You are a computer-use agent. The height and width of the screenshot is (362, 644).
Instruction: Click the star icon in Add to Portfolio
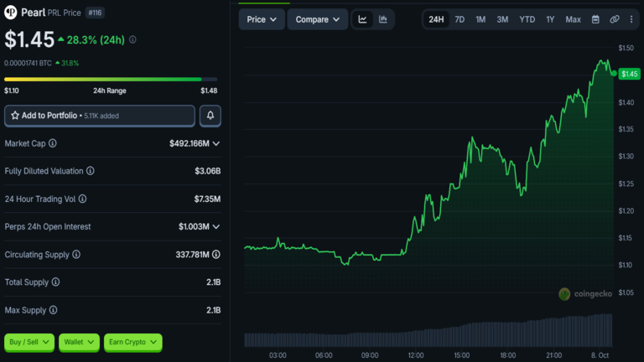point(15,116)
